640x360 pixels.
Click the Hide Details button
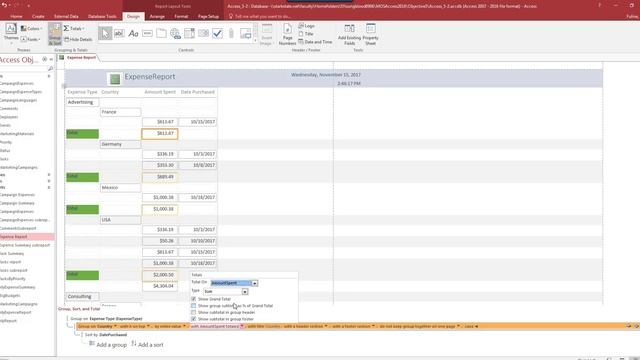78,40
